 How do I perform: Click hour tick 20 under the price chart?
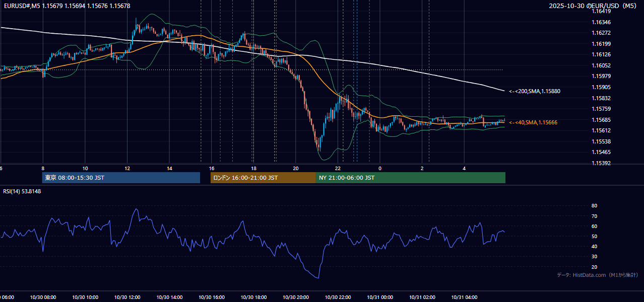coord(296,168)
